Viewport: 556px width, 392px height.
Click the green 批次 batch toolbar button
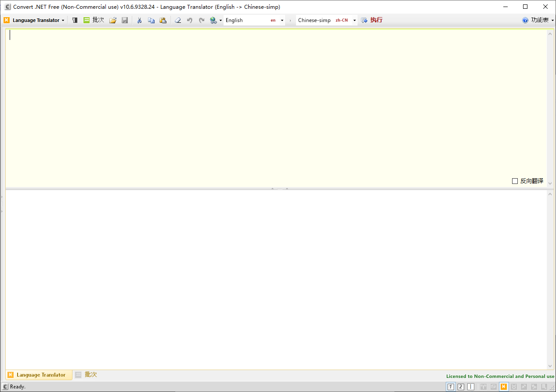pos(94,20)
